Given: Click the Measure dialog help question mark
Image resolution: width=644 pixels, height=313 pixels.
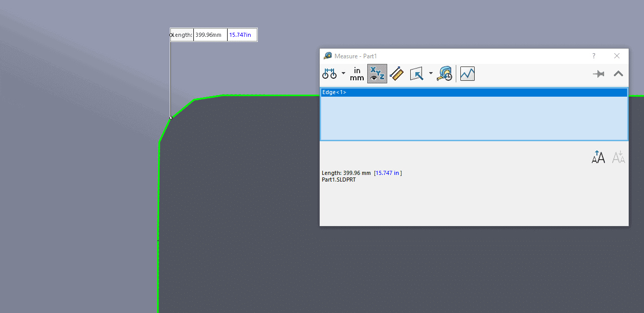Looking at the screenshot, I should pos(593,56).
